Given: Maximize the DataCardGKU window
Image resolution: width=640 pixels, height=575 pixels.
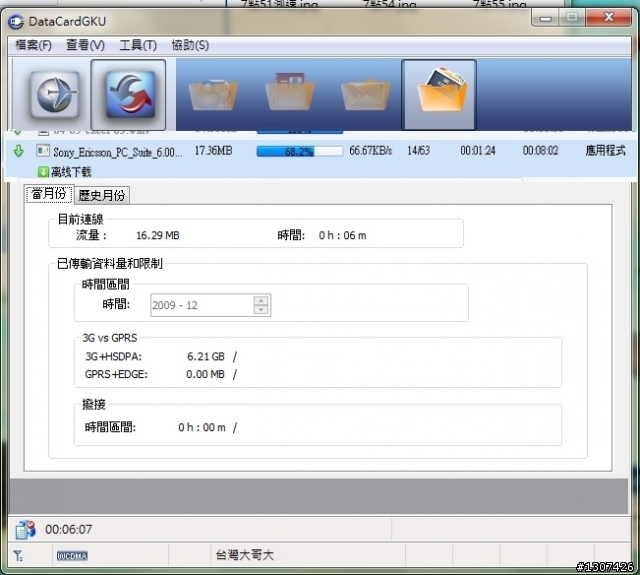Looking at the screenshot, I should coord(572,17).
